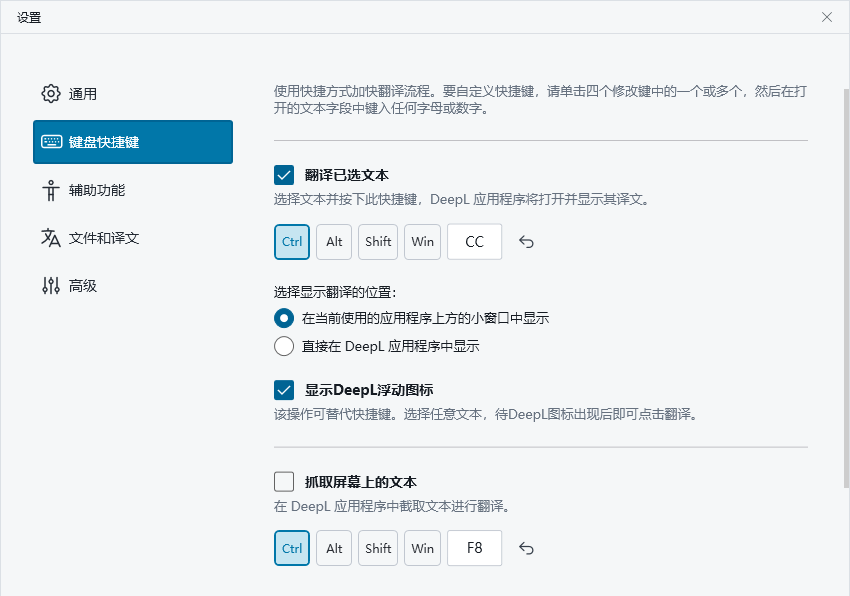Click the Win key in the top shortcut row
The height and width of the screenshot is (596, 850).
coord(421,241)
